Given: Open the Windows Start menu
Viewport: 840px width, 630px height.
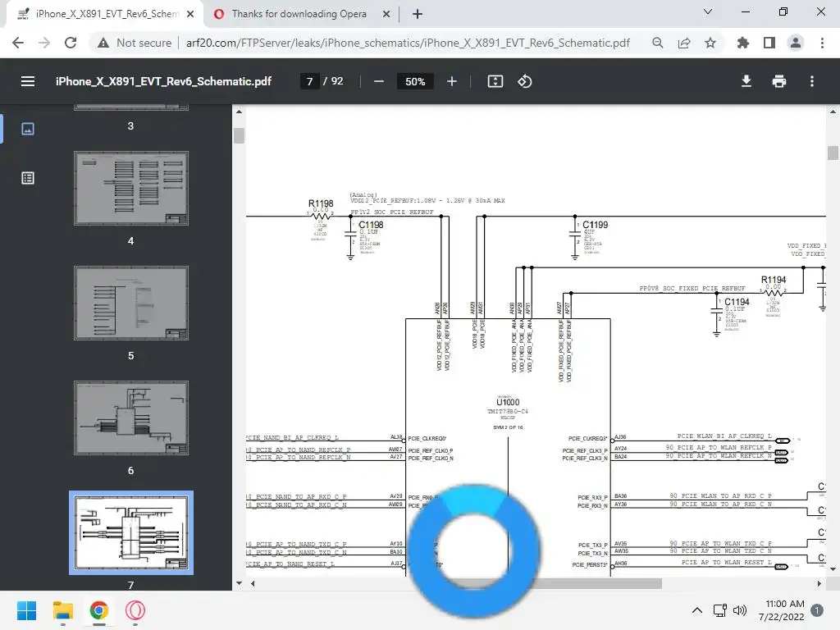Looking at the screenshot, I should pos(27,610).
